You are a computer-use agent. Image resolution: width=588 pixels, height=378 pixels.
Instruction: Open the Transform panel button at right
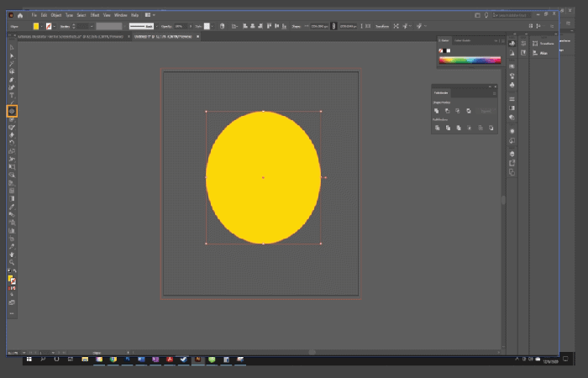(x=543, y=44)
